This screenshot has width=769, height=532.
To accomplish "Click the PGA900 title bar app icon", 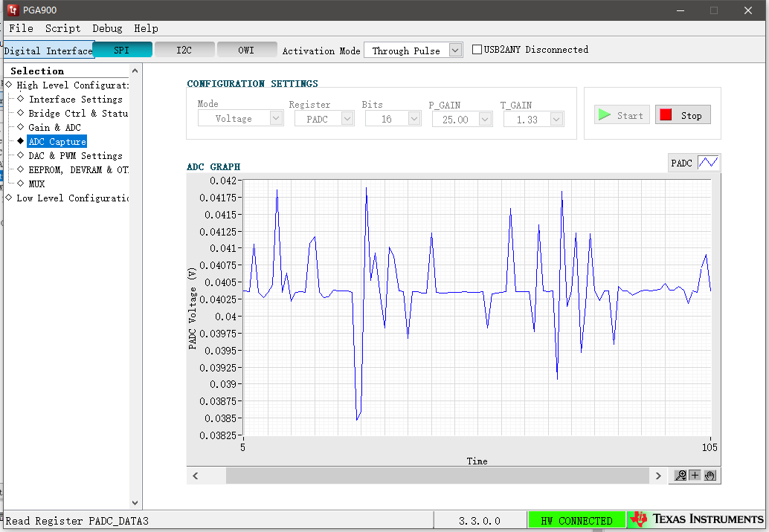I will (13, 10).
